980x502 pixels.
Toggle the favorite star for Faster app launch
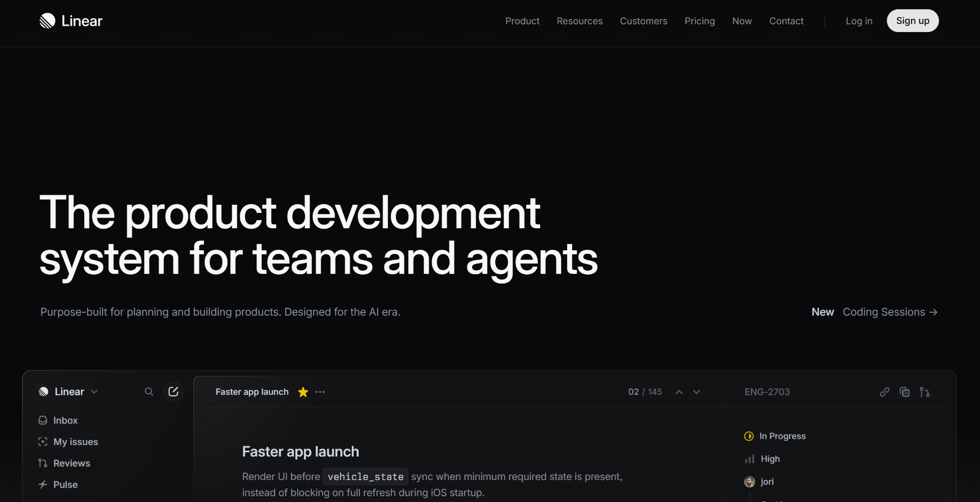click(303, 392)
